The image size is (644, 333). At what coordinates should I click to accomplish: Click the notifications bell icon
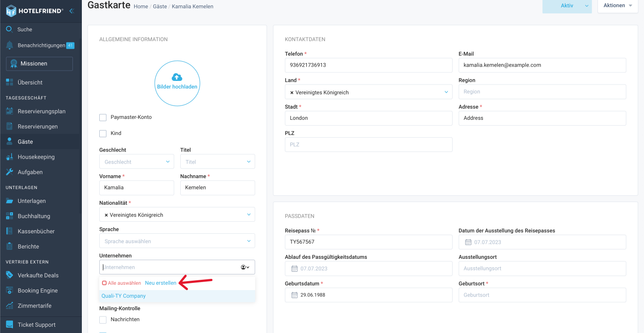9,46
